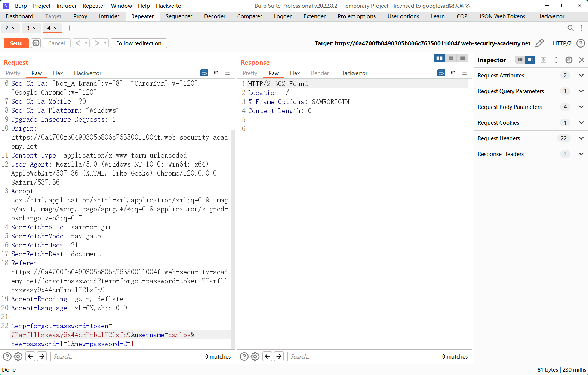
Task: Open the Burp menu
Action: pyautogui.click(x=21, y=6)
